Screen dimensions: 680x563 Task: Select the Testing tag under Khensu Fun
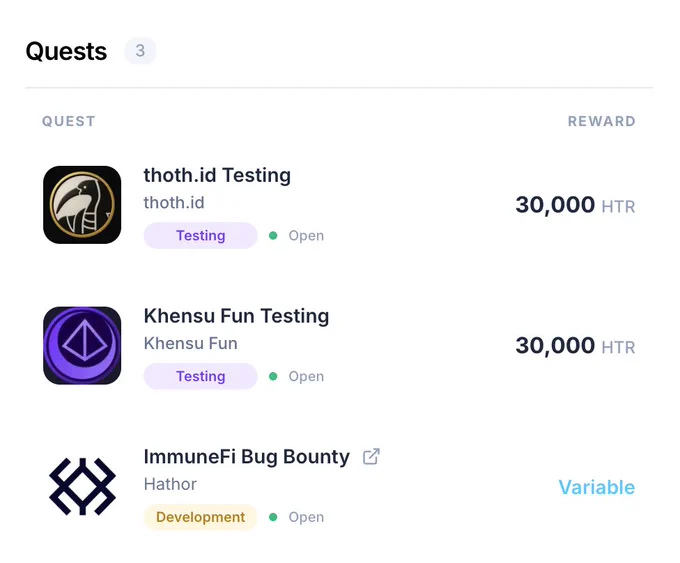[x=200, y=376]
